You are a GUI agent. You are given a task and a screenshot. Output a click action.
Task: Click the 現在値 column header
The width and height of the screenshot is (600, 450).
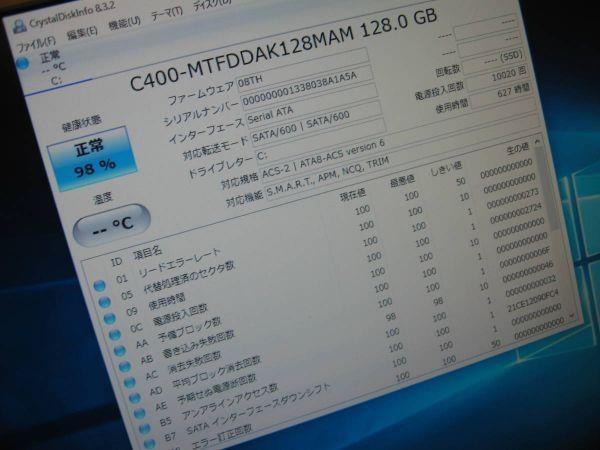(x=353, y=195)
